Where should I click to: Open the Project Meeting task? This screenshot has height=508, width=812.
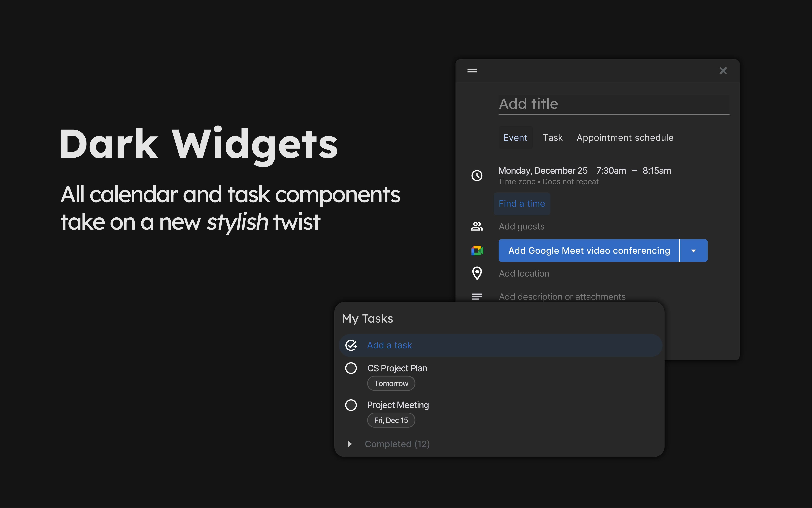[398, 405]
